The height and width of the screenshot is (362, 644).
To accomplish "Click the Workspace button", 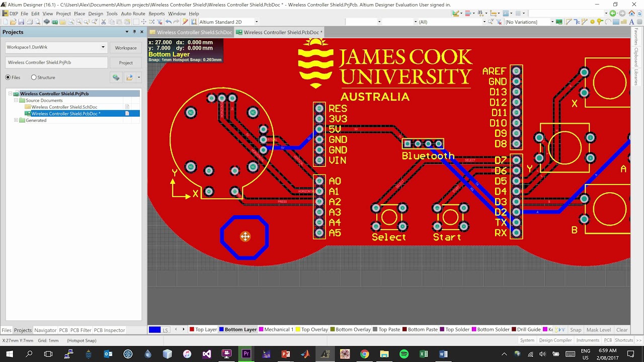I will coord(126,48).
